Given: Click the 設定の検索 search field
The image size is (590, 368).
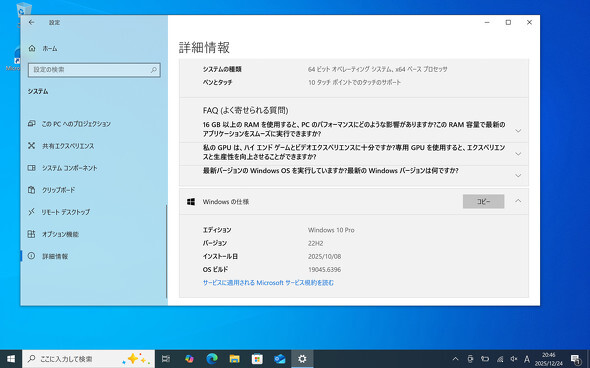Looking at the screenshot, I should [94, 70].
